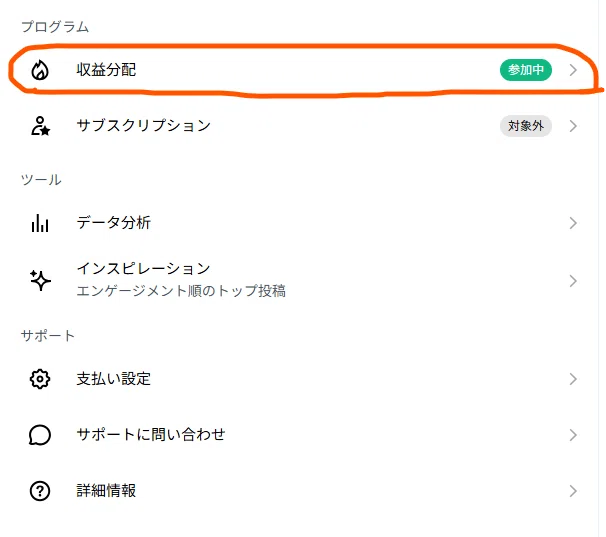Open the データ分析 menu item
606x537 pixels.
click(x=303, y=223)
